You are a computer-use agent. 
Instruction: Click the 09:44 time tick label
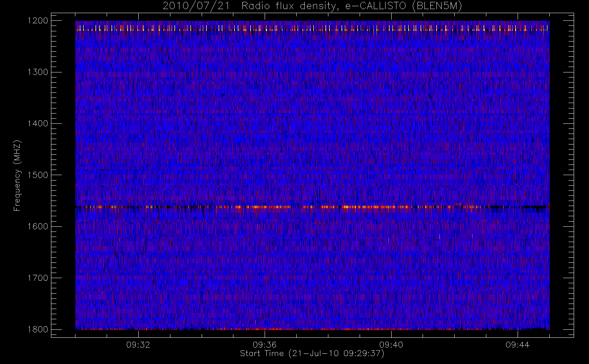(x=517, y=345)
